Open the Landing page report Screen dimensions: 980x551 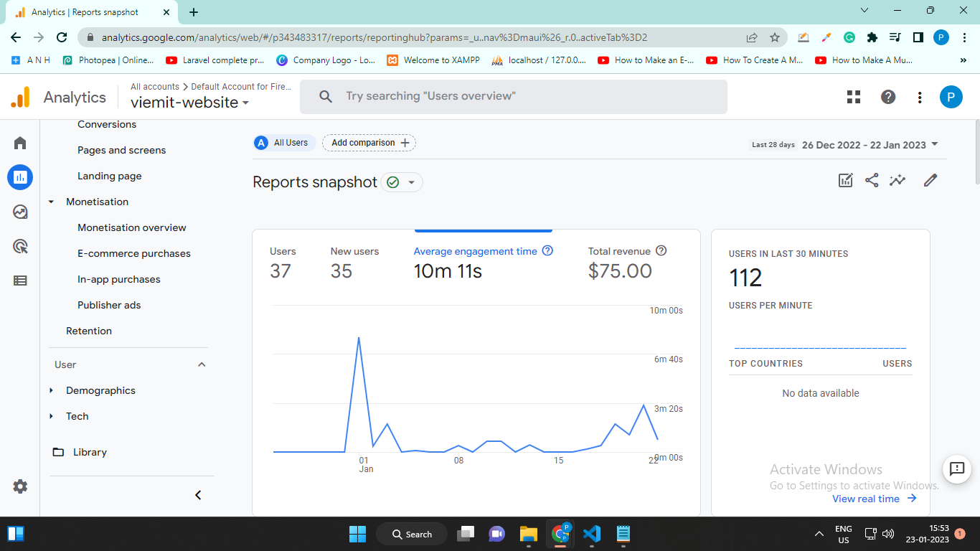point(110,176)
